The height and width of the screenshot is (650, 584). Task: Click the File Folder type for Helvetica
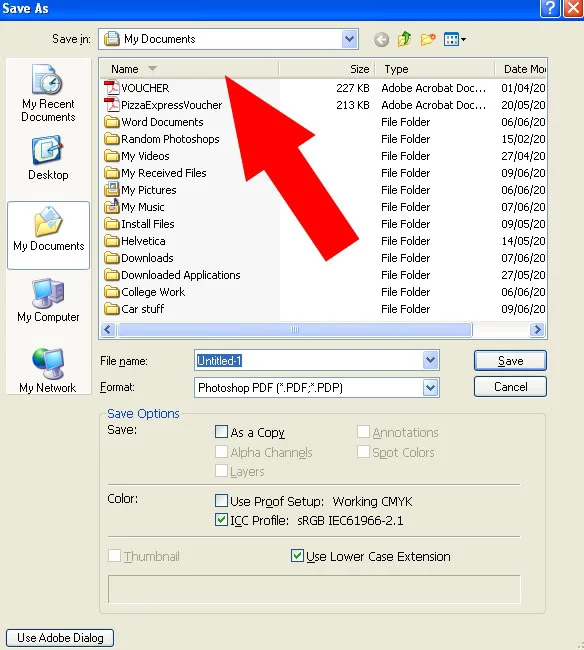(x=405, y=241)
